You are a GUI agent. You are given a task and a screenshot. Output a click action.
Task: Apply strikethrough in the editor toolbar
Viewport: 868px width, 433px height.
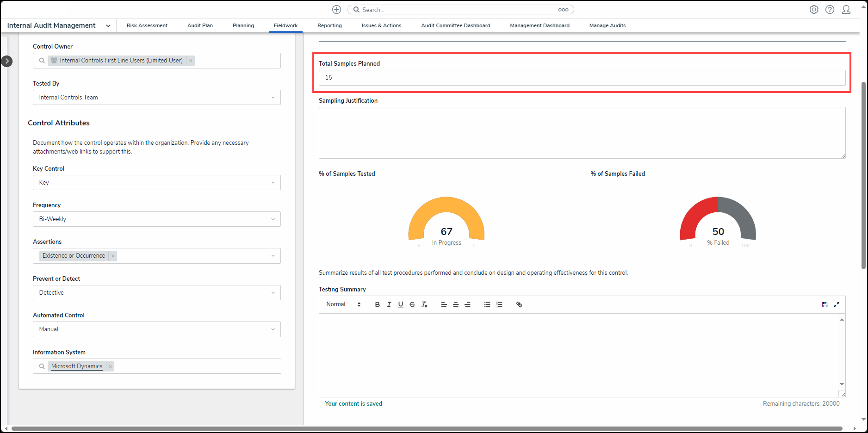tap(412, 304)
